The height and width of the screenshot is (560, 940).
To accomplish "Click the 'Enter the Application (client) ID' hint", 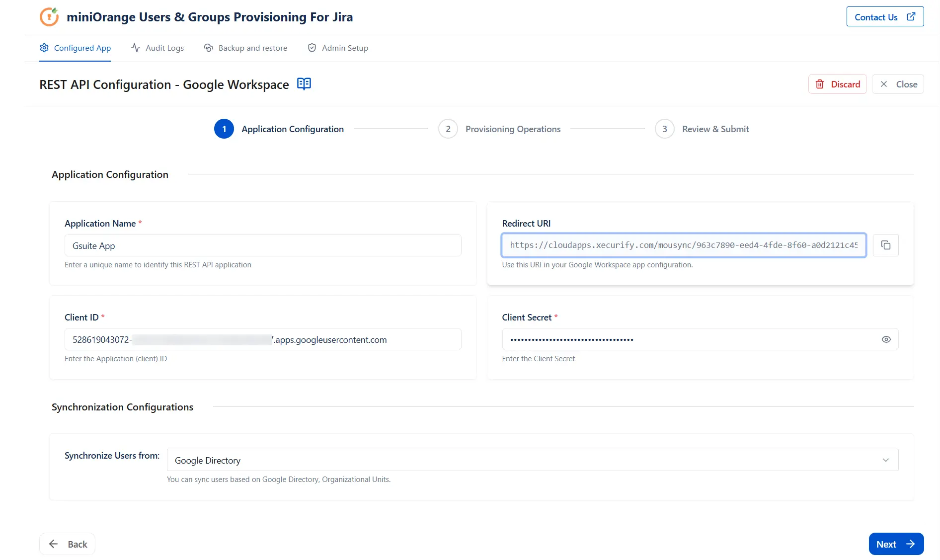I will click(116, 358).
